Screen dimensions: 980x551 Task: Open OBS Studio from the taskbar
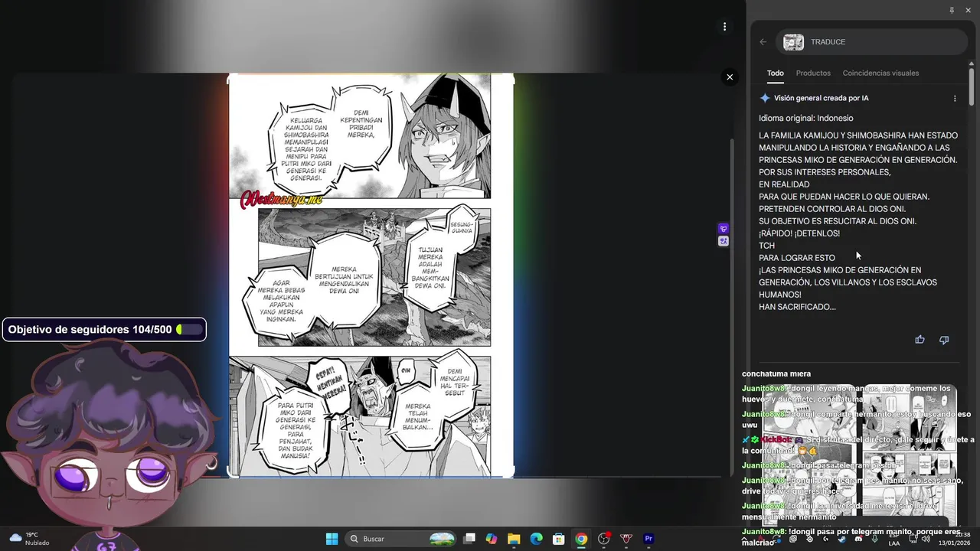tap(604, 539)
